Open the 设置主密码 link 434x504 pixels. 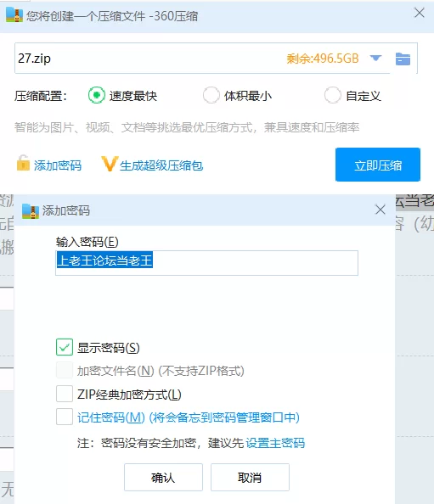pos(275,443)
